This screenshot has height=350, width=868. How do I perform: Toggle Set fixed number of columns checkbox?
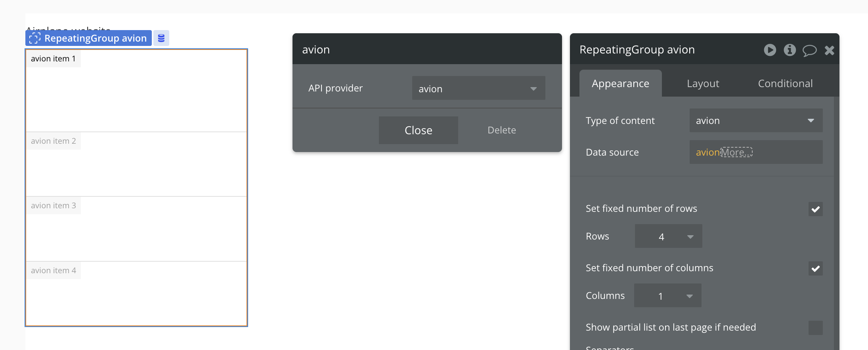815,268
